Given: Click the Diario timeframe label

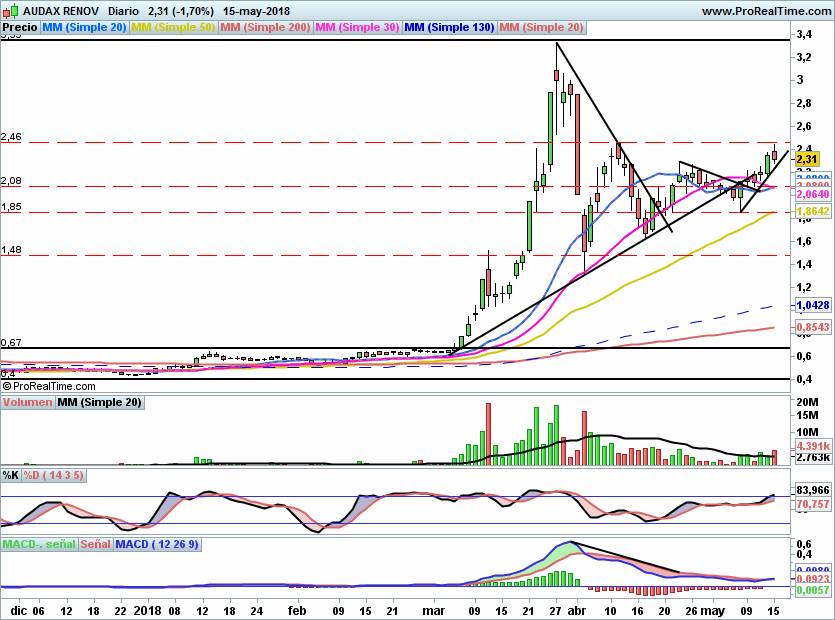Looking at the screenshot, I should (x=124, y=11).
